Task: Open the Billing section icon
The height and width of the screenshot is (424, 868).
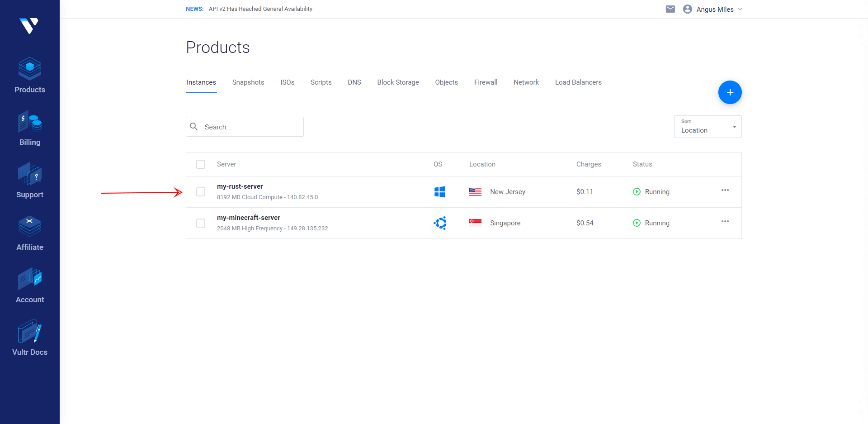Action: point(30,122)
